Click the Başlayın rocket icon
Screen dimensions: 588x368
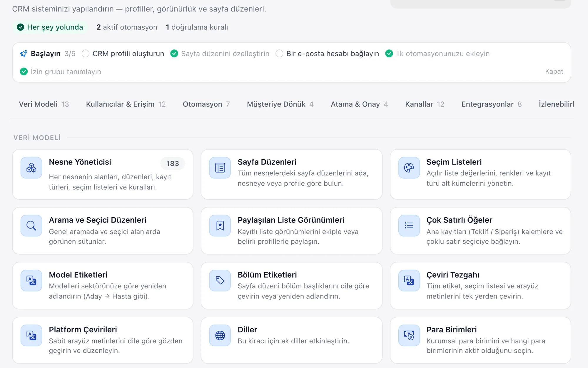[24, 54]
